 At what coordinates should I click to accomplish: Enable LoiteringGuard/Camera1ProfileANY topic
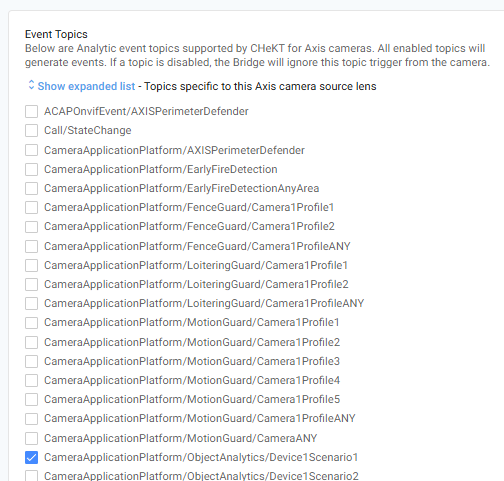[31, 303]
